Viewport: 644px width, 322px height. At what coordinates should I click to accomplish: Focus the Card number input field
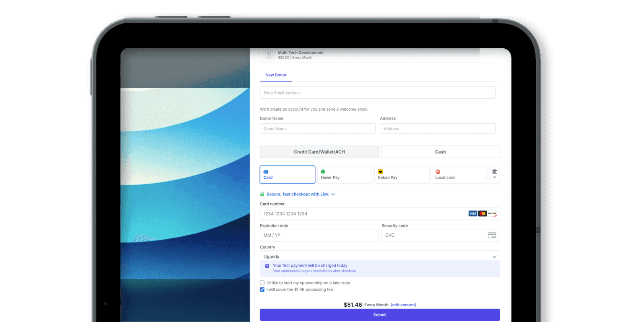click(380, 214)
